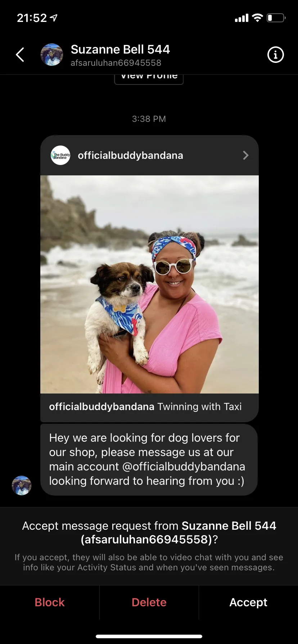298x644 pixels.
Task: Tap the battery indicator icon
Action: pyautogui.click(x=276, y=18)
